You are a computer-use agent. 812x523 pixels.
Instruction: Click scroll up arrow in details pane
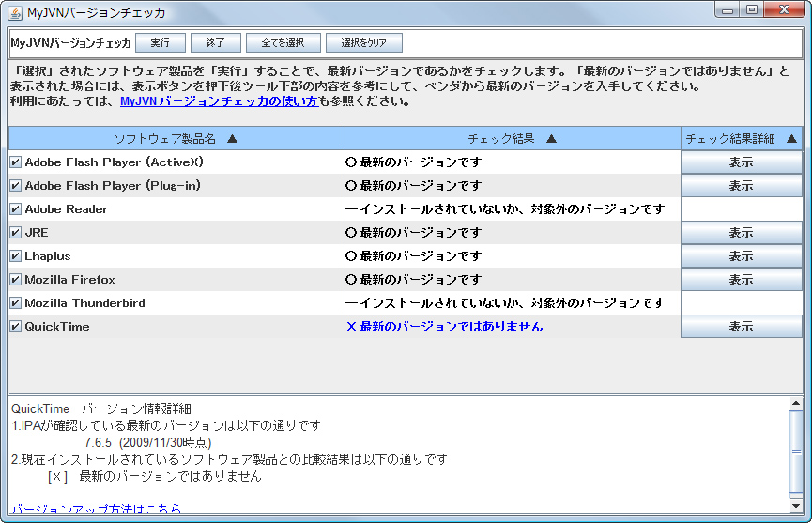pyautogui.click(x=796, y=403)
